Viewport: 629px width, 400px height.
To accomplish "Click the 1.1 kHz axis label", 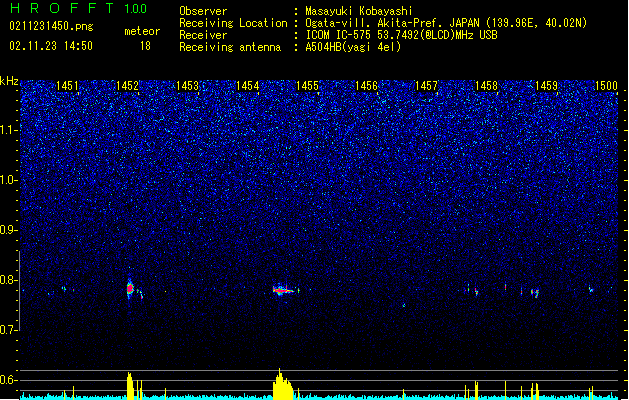I will 9,130.
